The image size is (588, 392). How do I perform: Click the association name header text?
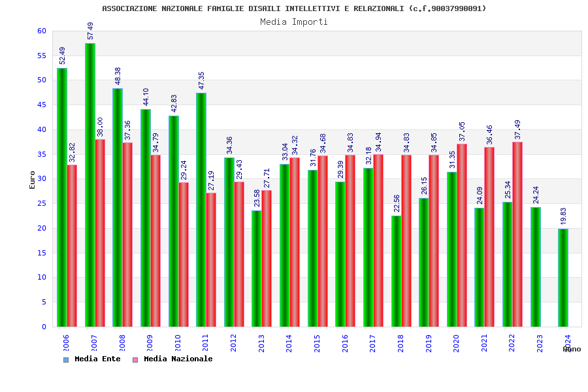pyautogui.click(x=294, y=8)
